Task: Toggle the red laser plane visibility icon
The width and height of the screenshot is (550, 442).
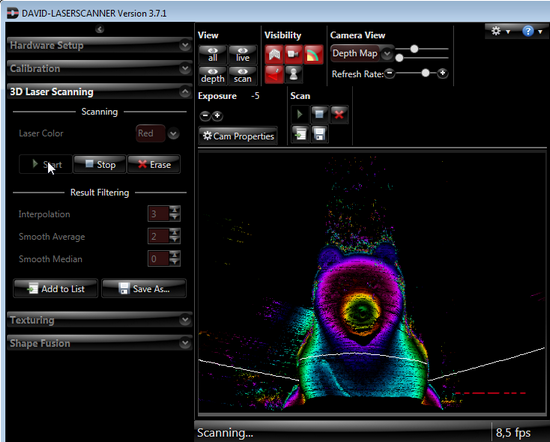Action: [274, 74]
